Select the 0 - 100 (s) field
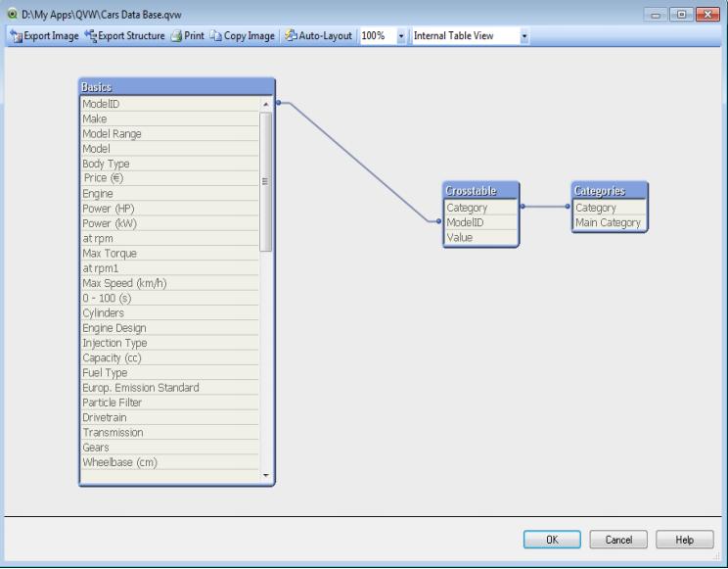Screen dimensions: 728x569 (x=170, y=298)
